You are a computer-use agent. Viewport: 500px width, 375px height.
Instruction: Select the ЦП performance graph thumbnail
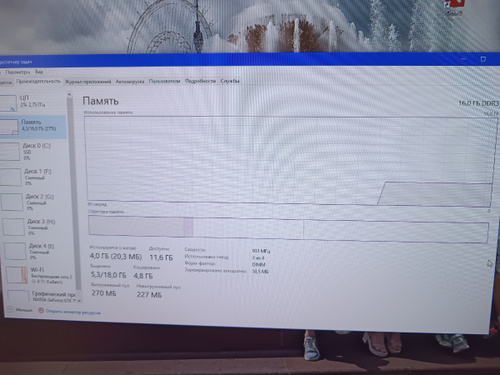8,103
